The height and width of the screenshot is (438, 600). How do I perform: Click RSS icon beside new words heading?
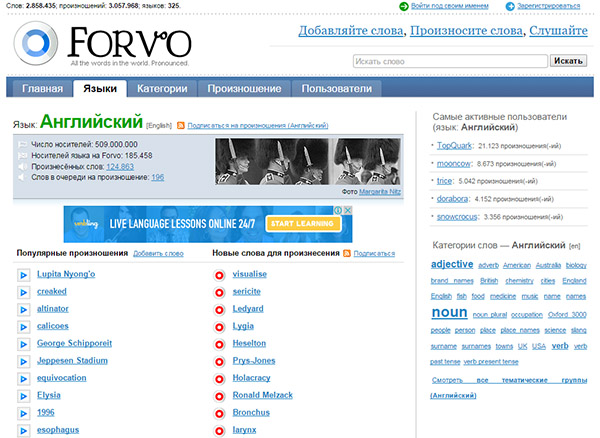(x=347, y=254)
